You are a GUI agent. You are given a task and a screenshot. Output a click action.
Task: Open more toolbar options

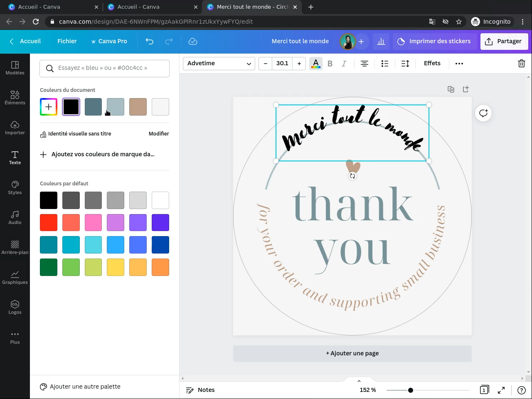(x=459, y=64)
